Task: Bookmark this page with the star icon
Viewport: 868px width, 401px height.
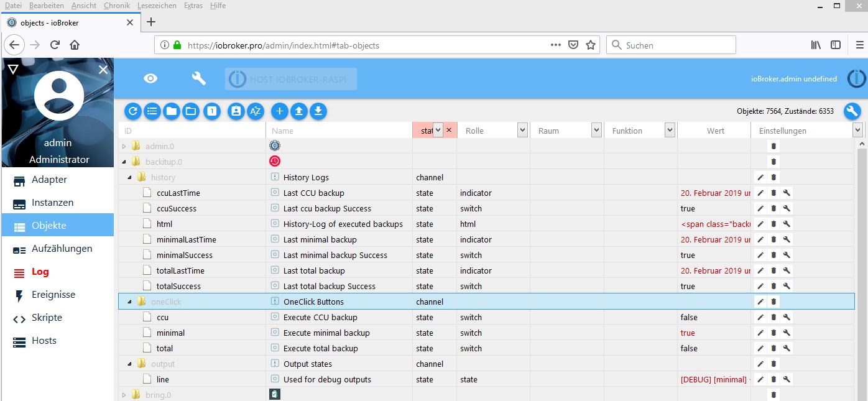Action: tap(591, 45)
